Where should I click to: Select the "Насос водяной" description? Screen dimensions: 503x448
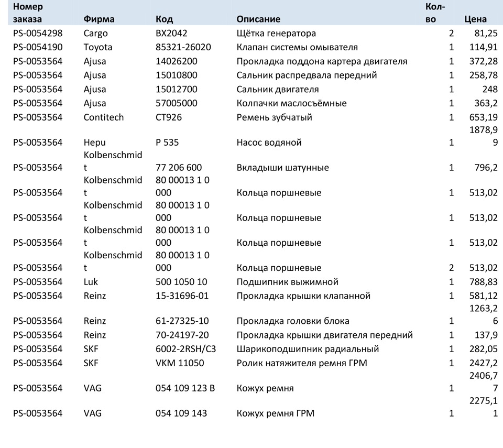click(269, 142)
